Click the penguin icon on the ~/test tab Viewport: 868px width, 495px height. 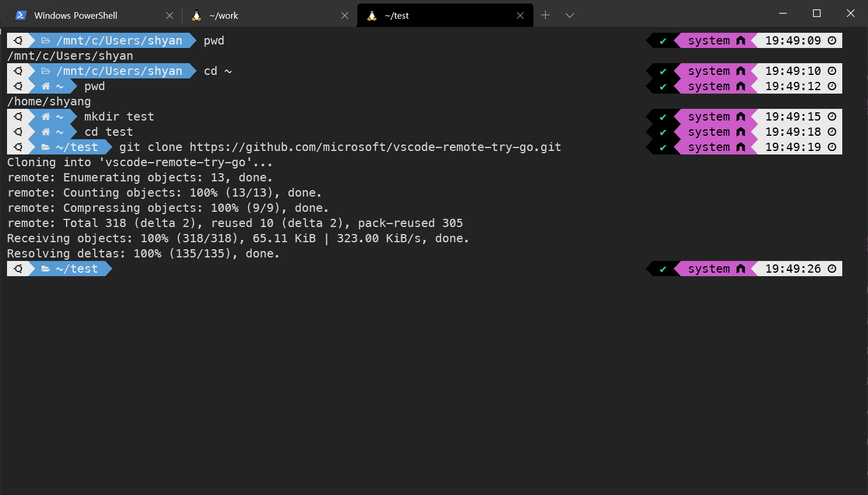click(x=371, y=15)
